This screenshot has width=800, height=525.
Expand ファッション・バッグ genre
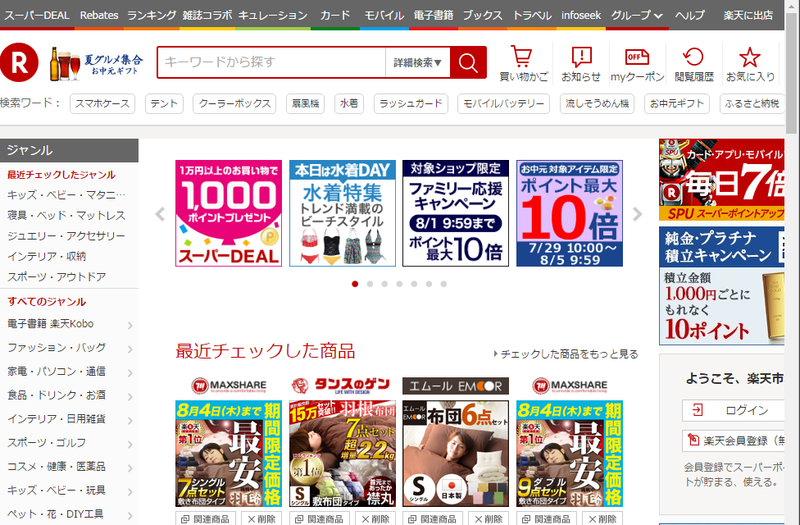[69, 348]
